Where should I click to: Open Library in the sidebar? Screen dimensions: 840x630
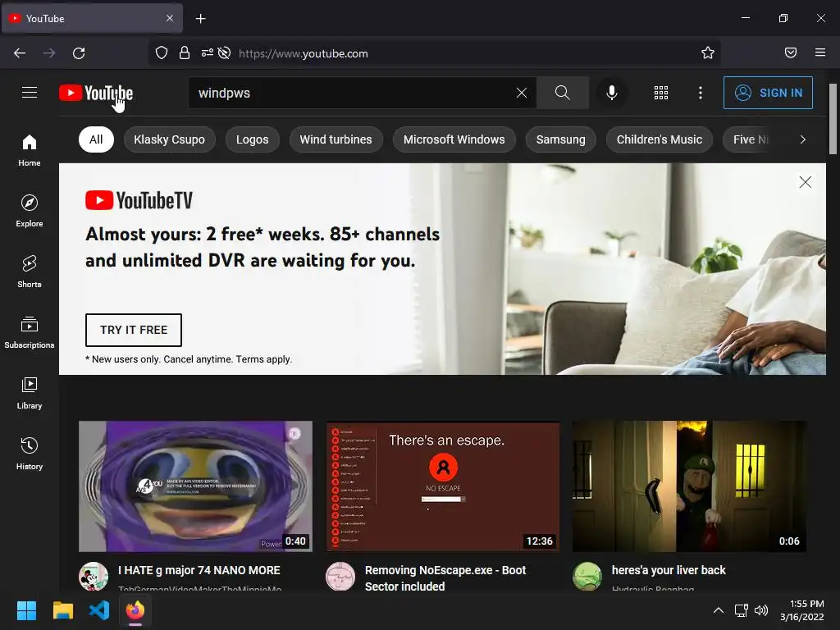(x=30, y=393)
